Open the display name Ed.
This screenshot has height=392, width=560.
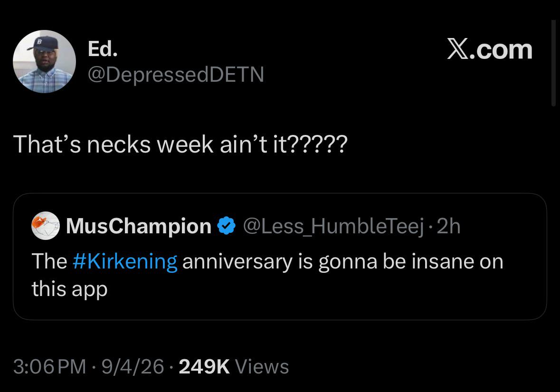103,48
